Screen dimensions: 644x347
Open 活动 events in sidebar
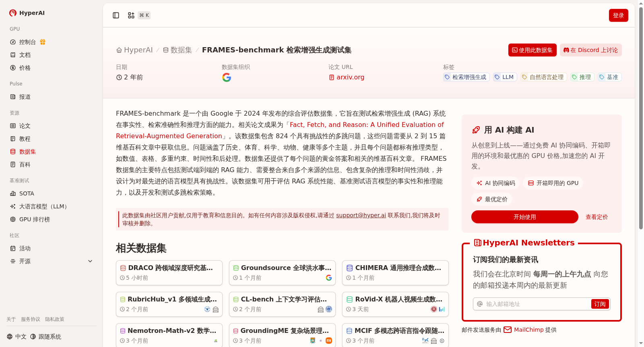click(52, 248)
